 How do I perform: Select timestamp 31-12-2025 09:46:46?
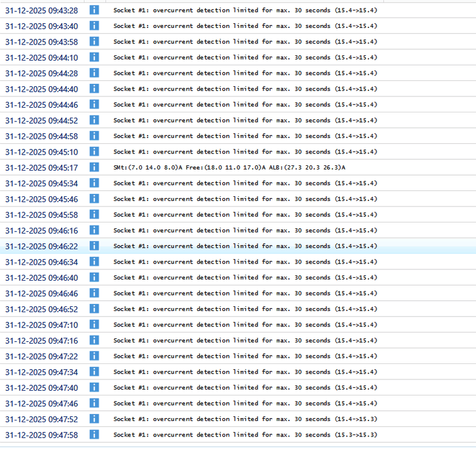(42, 294)
